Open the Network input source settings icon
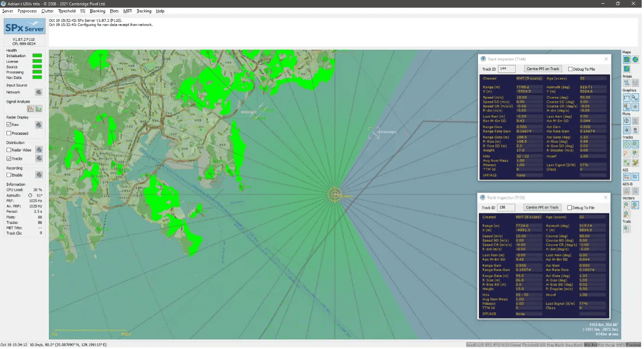Screen dimensions: 644x349 [x=39, y=92]
